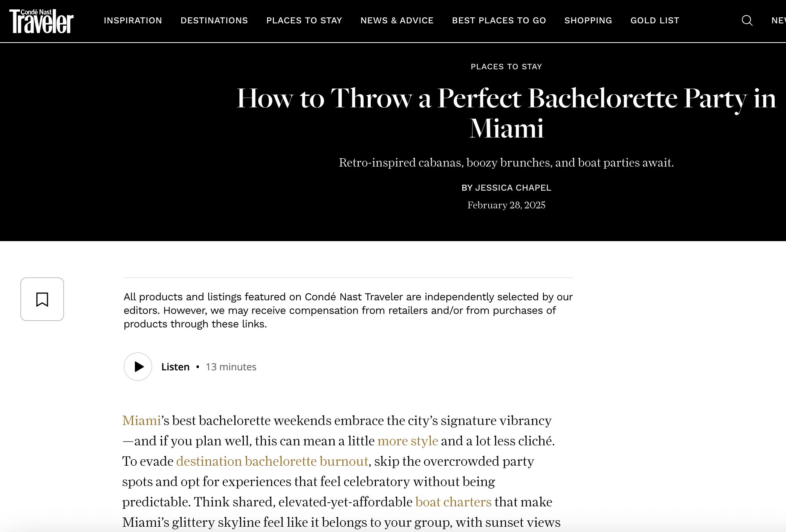Open the Shopping section
Viewport: 786px width, 532px height.
click(588, 20)
